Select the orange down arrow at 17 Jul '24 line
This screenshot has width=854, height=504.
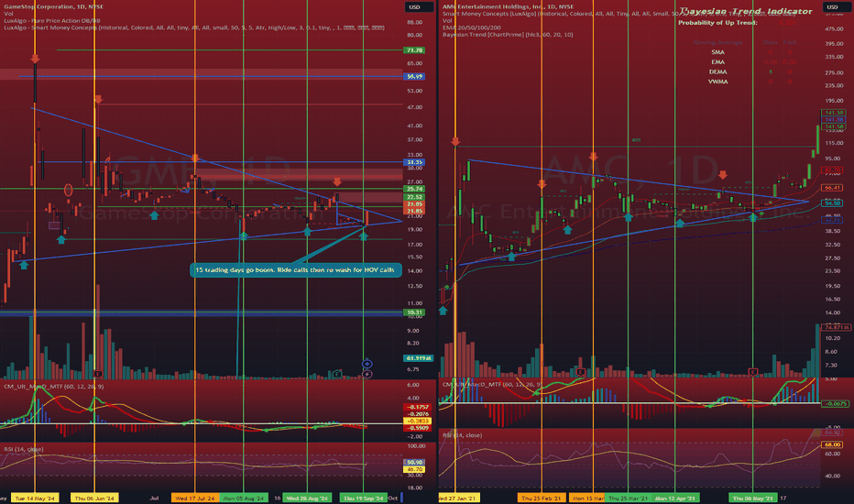(195, 158)
